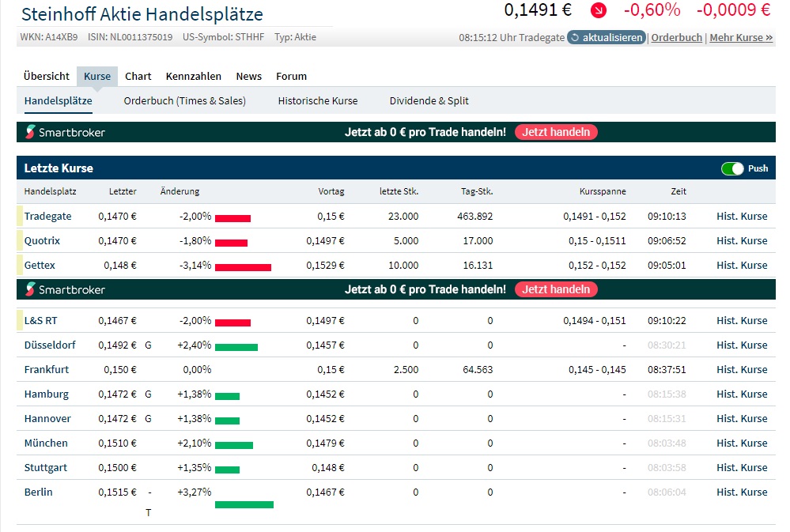Open the L&S RT exchange link
This screenshot has height=532, width=790.
(41, 321)
